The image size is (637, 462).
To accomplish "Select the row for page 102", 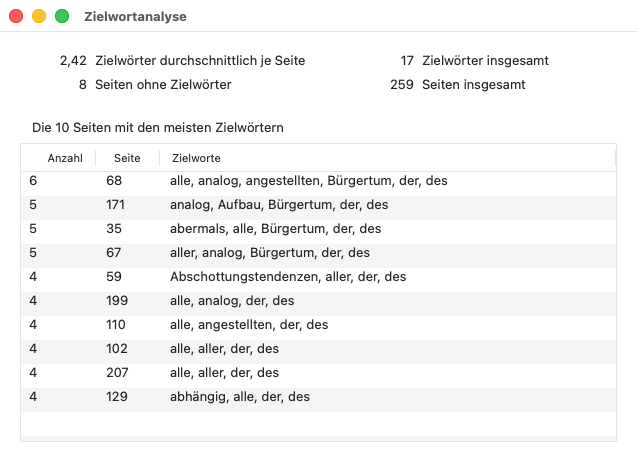I will click(318, 348).
